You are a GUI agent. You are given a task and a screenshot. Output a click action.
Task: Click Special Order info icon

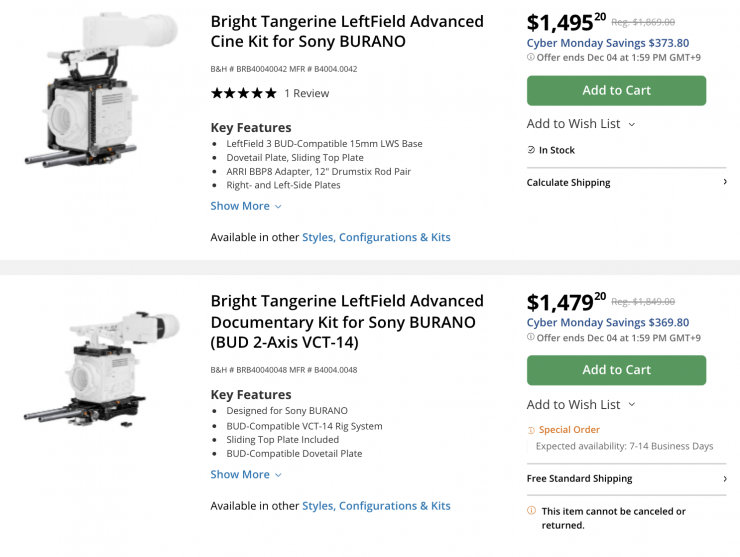coord(531,430)
